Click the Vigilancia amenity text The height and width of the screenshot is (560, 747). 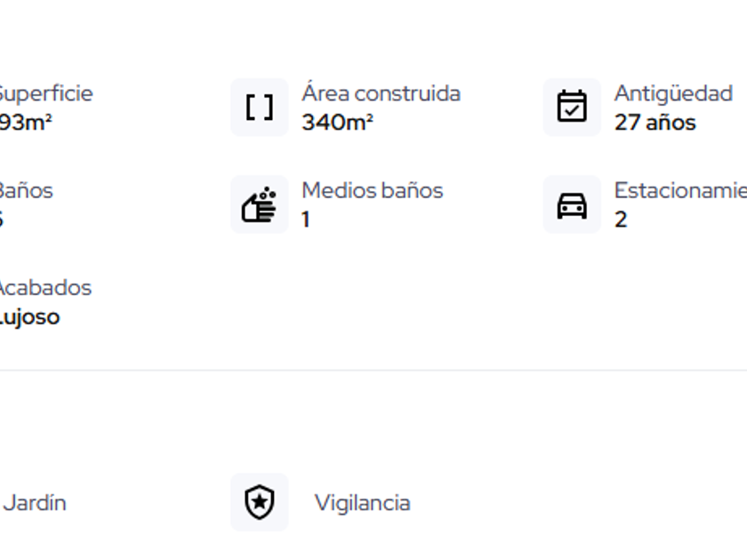(x=362, y=503)
